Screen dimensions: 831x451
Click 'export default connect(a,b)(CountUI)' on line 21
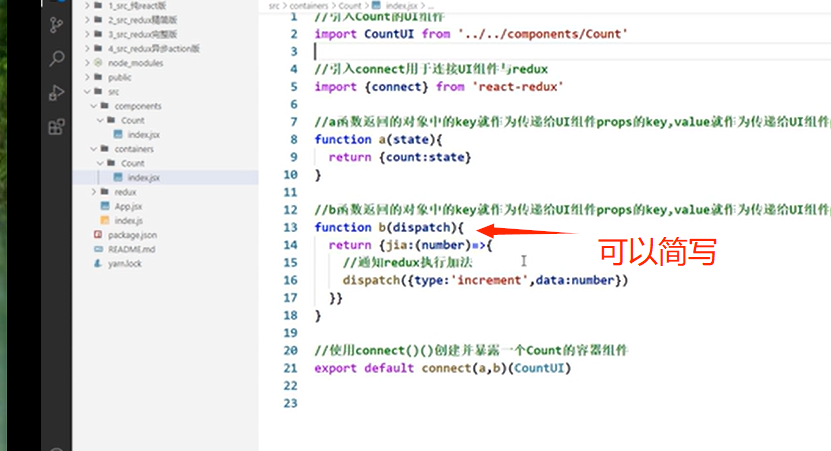[443, 368]
